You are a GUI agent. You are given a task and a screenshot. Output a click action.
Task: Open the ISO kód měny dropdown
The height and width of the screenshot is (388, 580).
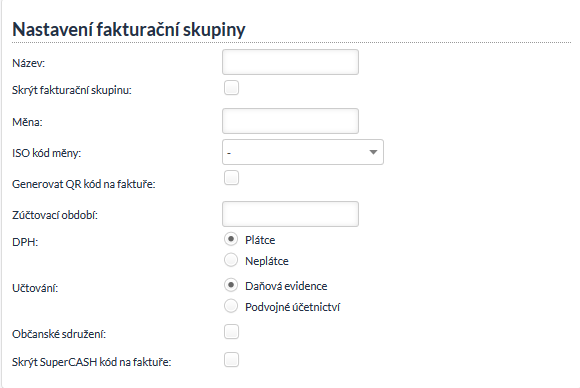tap(303, 152)
